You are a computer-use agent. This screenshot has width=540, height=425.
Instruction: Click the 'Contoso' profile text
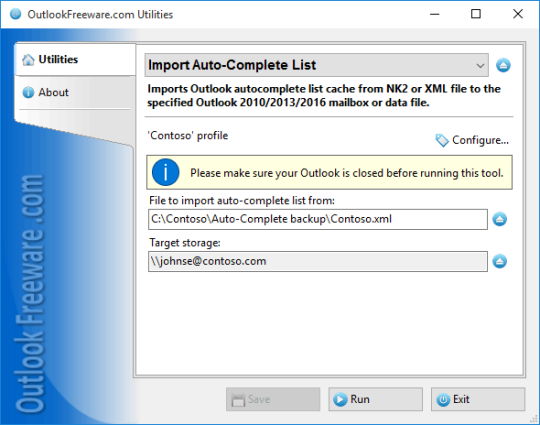coord(188,135)
